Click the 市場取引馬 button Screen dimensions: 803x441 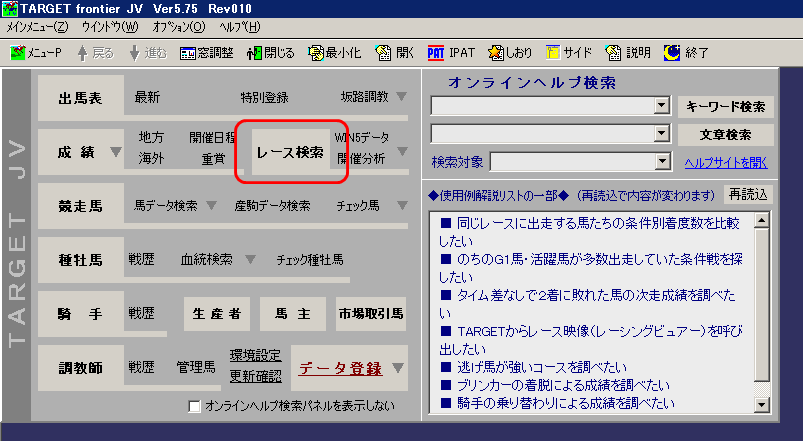coord(371,313)
